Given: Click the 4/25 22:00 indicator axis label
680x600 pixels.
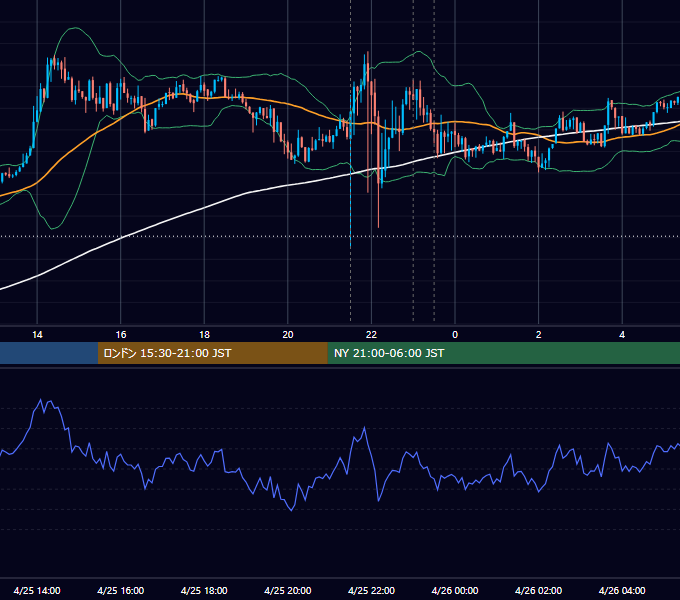Looking at the screenshot, I should click(371, 590).
